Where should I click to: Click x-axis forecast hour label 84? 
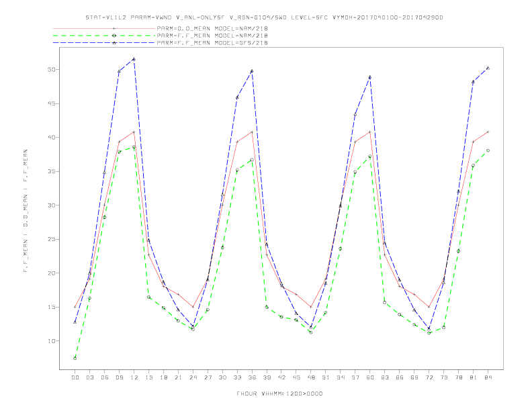coord(488,377)
